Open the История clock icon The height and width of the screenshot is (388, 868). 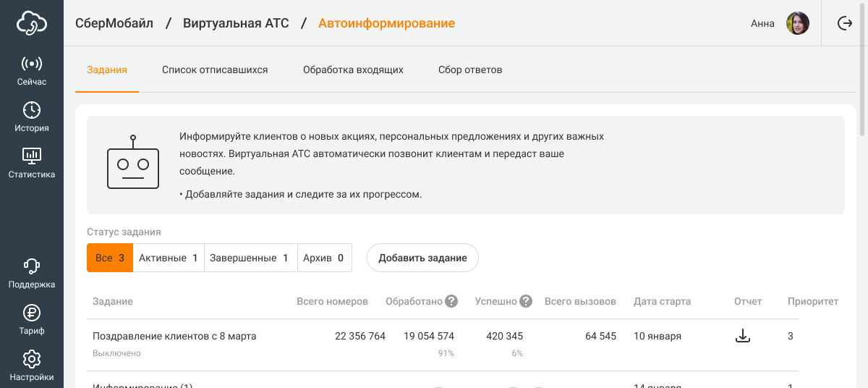pos(32,111)
